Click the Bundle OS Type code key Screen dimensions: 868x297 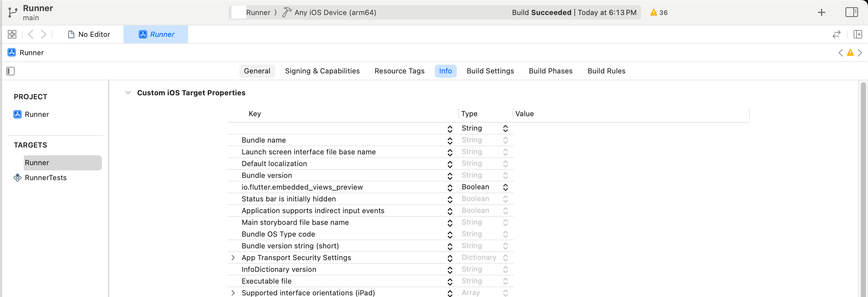pyautogui.click(x=278, y=234)
